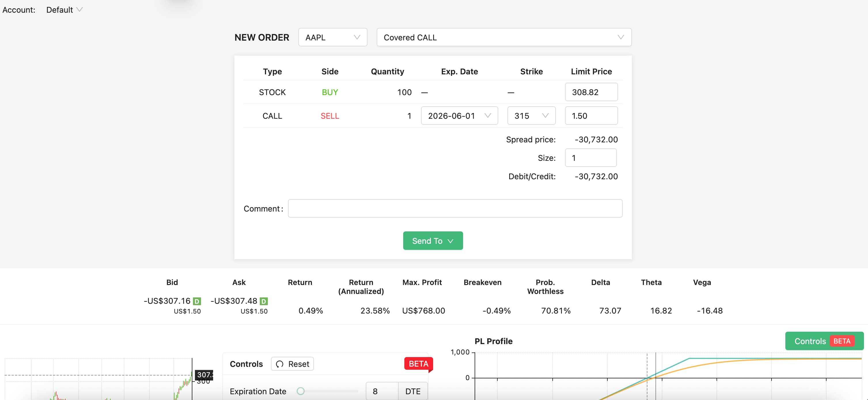The height and width of the screenshot is (400, 868).
Task: Click the Delta value 73.07
Action: point(610,311)
